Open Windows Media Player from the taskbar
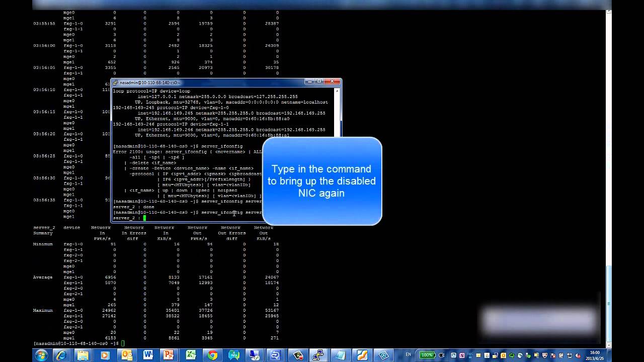 (105, 355)
